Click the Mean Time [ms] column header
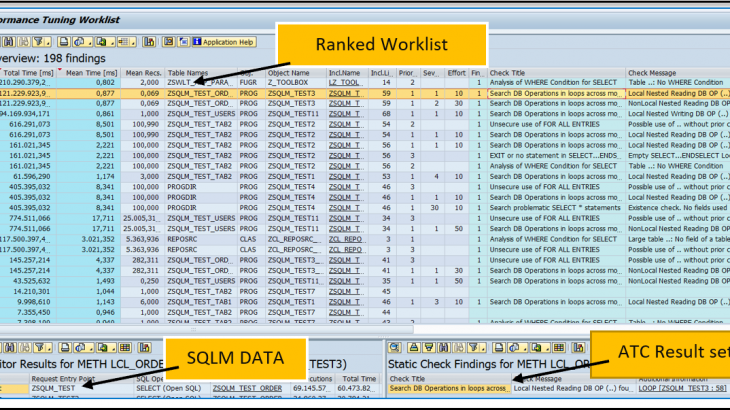Screen dimensions: 730x410 pos(91,73)
